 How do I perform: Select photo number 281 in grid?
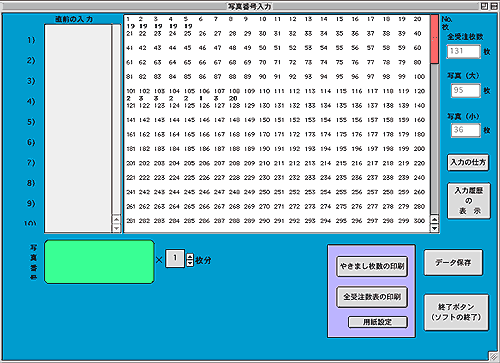[131, 221]
